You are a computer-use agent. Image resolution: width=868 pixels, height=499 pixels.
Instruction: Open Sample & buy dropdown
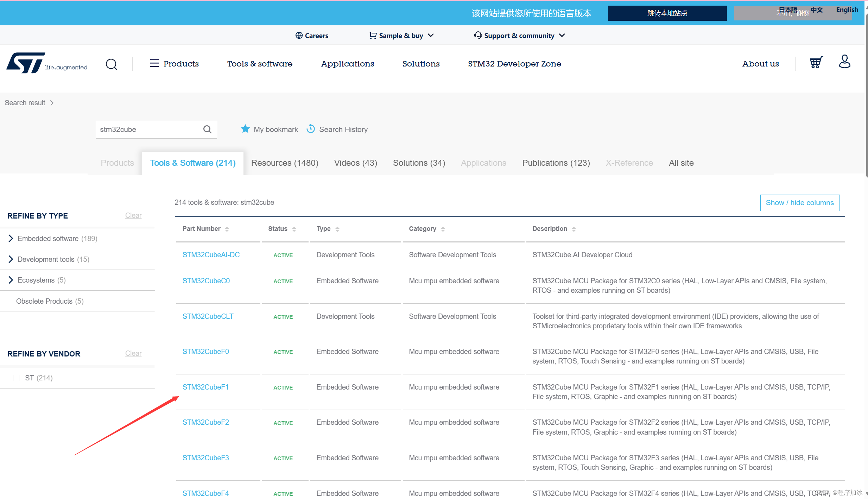pyautogui.click(x=401, y=36)
